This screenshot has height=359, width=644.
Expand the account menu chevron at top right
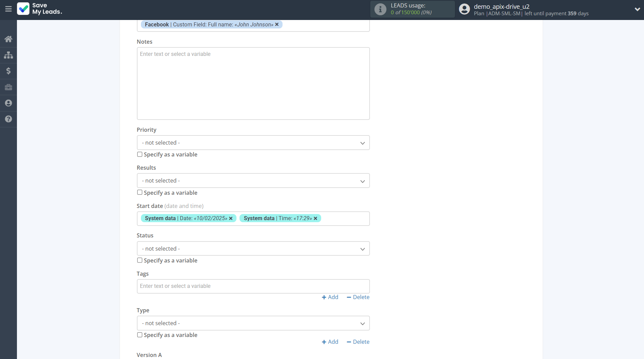(x=637, y=9)
